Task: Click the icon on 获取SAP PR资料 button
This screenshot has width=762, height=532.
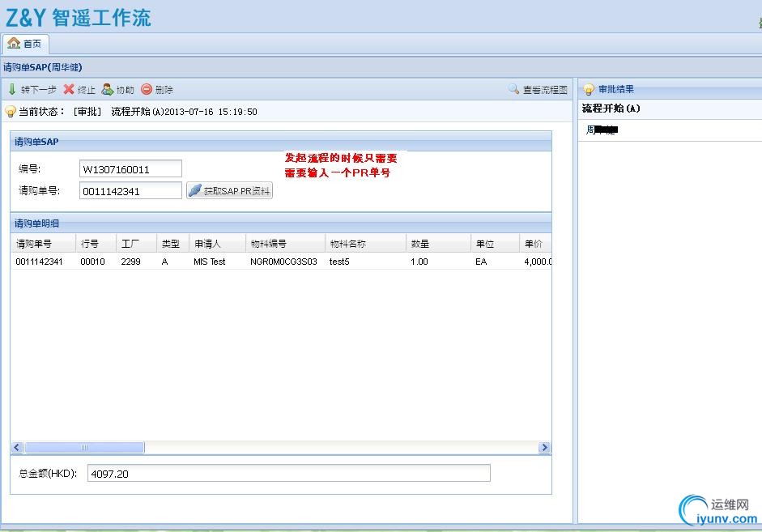Action: [195, 190]
